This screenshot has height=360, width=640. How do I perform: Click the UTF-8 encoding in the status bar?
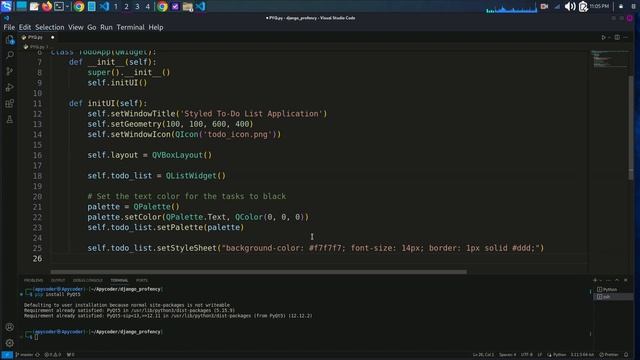tap(527, 355)
